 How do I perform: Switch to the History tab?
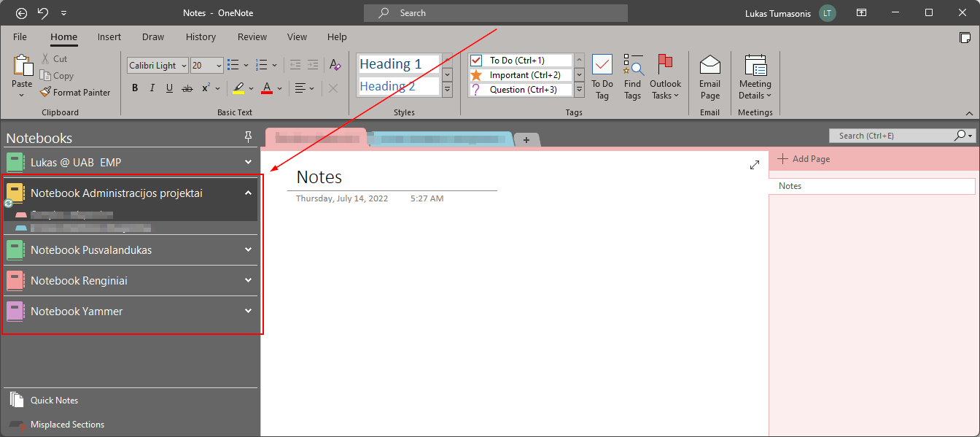pos(201,36)
